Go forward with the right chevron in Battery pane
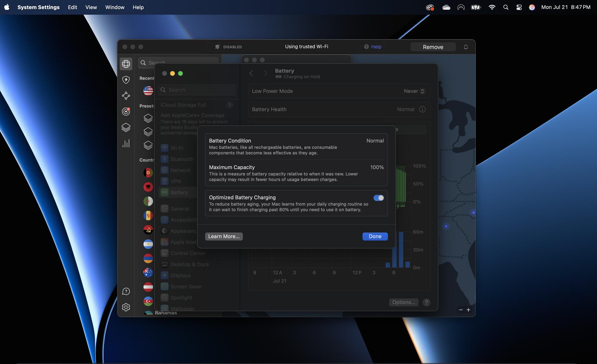 (x=265, y=73)
